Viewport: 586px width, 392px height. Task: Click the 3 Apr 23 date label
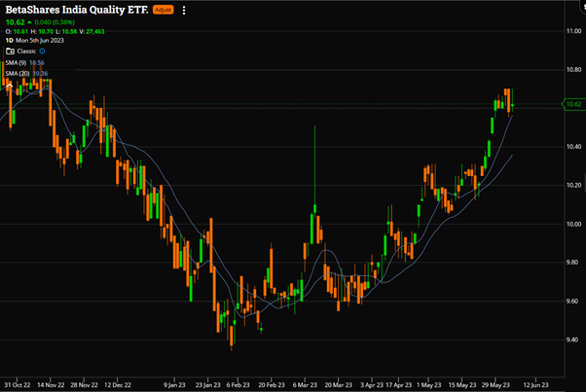tap(372, 385)
